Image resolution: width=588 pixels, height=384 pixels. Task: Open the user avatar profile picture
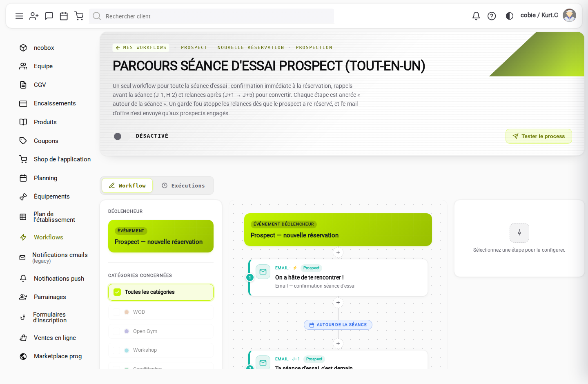tap(569, 15)
